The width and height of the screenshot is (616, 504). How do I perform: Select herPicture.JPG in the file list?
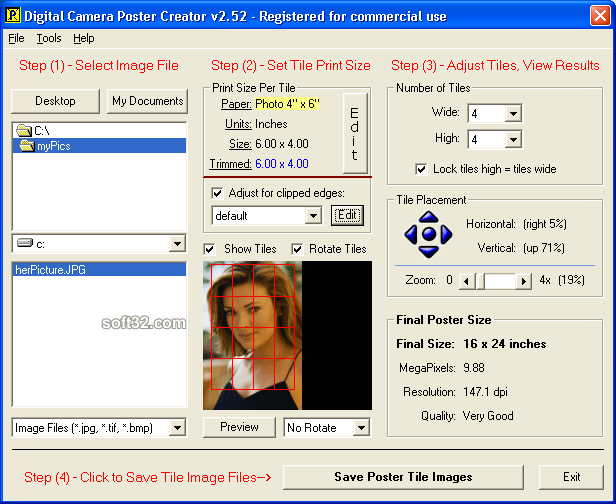coord(99,269)
